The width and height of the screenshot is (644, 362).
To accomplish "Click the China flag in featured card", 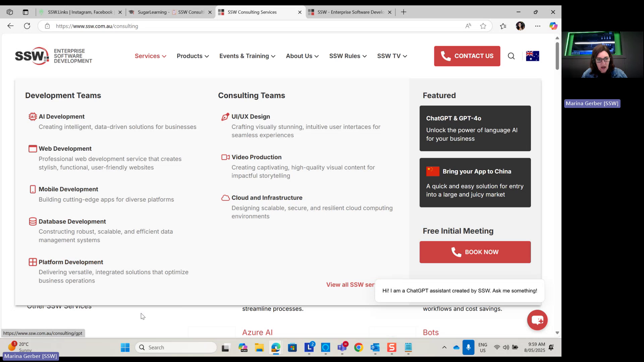I will point(433,171).
